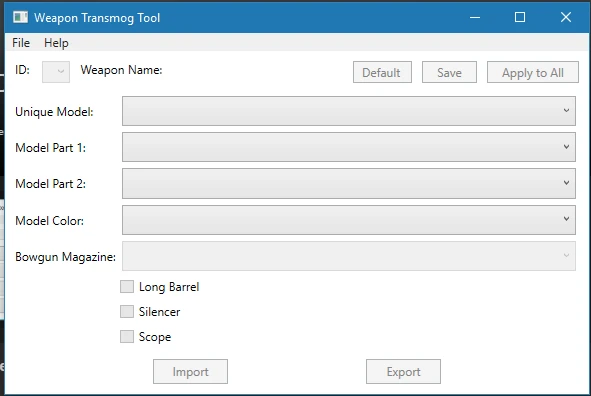The height and width of the screenshot is (396, 591).
Task: Click the Save button
Action: (x=449, y=72)
